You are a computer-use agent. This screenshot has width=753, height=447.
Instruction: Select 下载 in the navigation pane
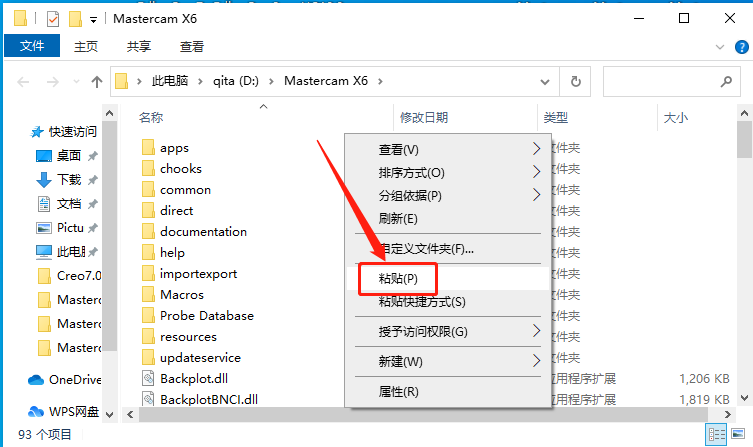(x=67, y=180)
